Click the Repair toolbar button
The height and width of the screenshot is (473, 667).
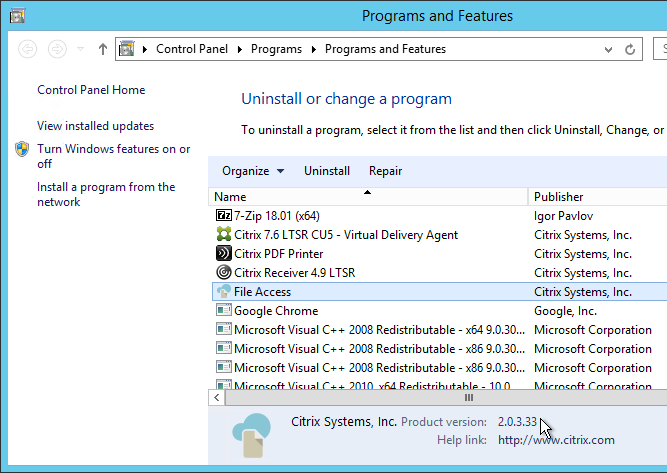pos(385,171)
